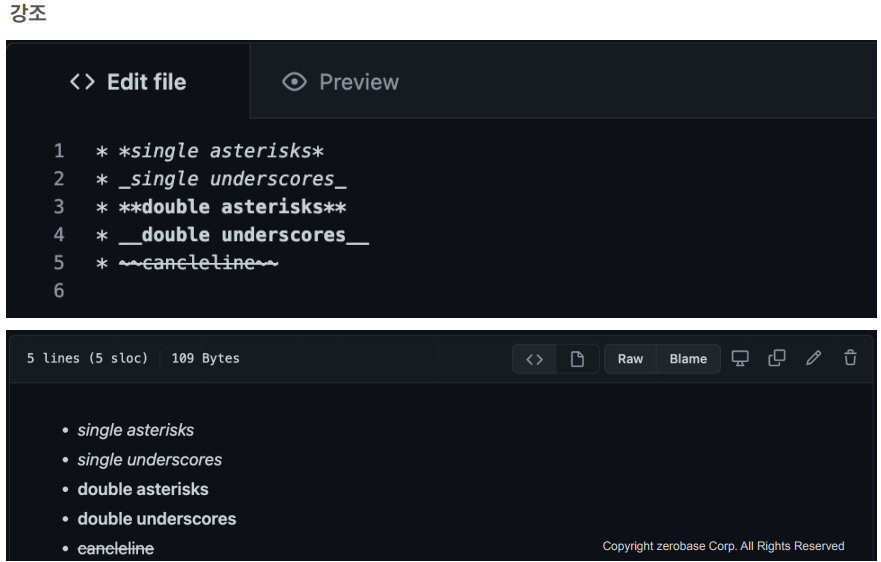Click the '**double asterisks**' code line
Viewport: 881px width, 562px height.
pyautogui.click(x=221, y=207)
